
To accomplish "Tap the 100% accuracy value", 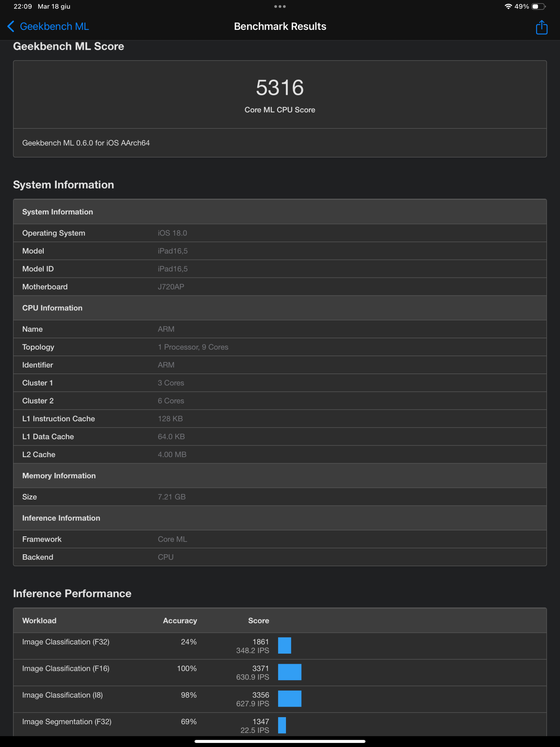I will pos(187,669).
